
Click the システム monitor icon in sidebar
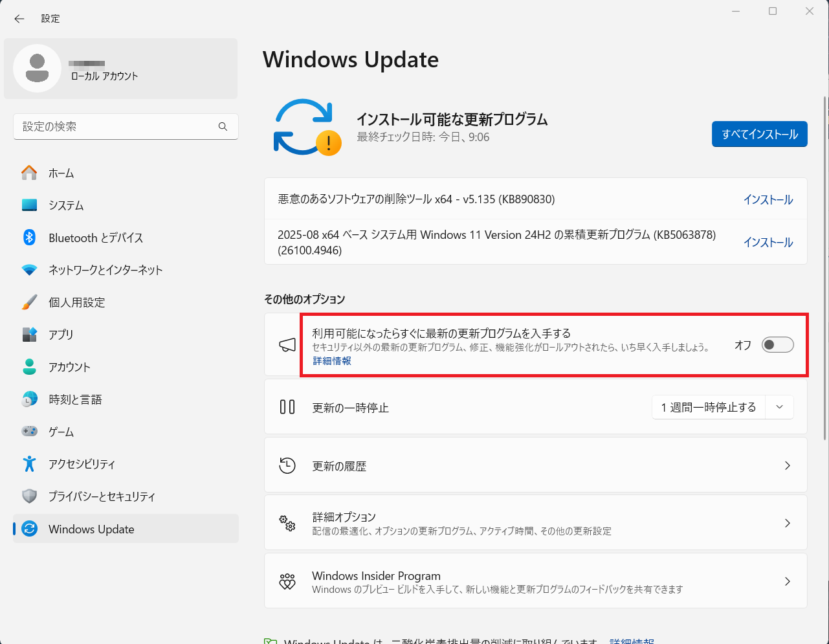29,205
